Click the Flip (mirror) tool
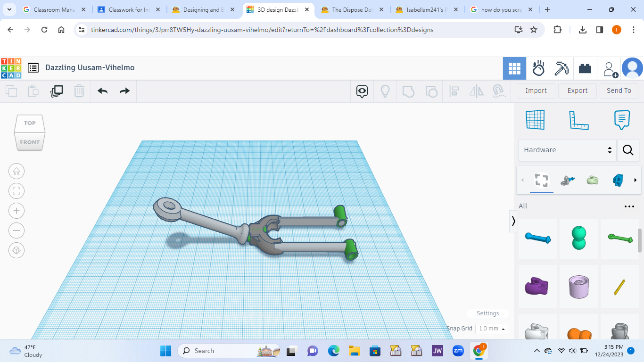 (x=476, y=91)
